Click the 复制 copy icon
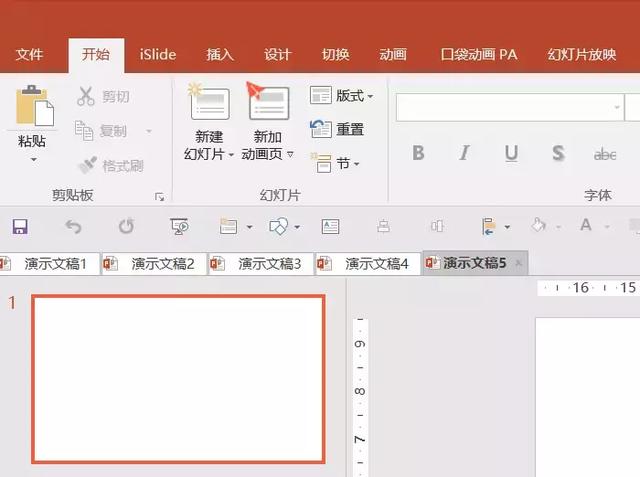The height and width of the screenshot is (477, 640). tap(84, 131)
